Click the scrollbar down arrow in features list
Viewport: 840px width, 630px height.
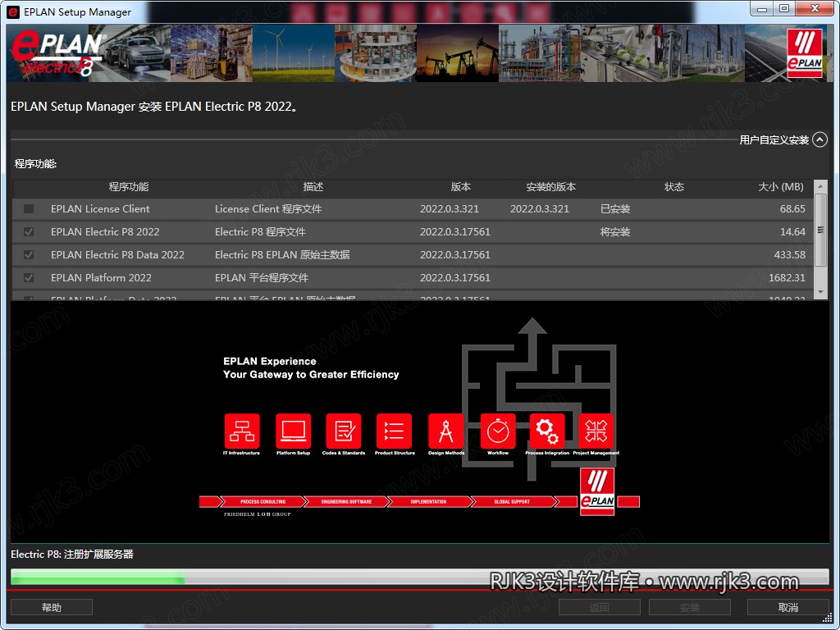pos(820,292)
